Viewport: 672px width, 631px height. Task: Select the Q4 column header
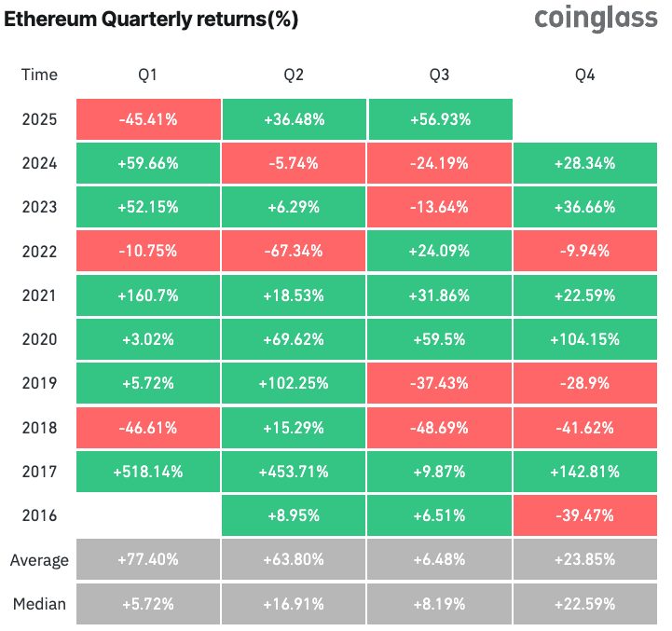pyautogui.click(x=587, y=75)
